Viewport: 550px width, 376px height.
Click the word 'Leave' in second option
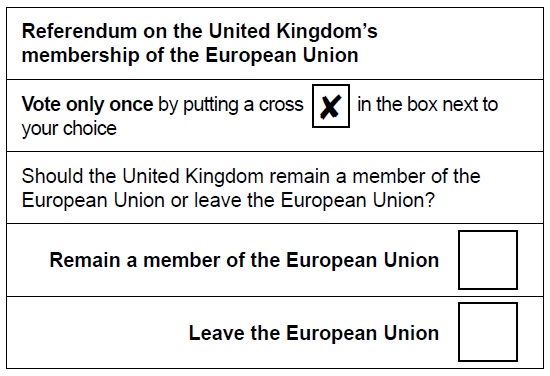[x=217, y=333]
